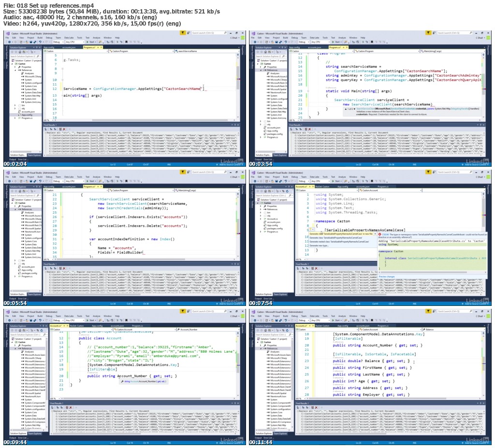The height and width of the screenshot is (448, 495).
Task: Open the Output tab in the 00:07:54 frame
Action: (258, 299)
